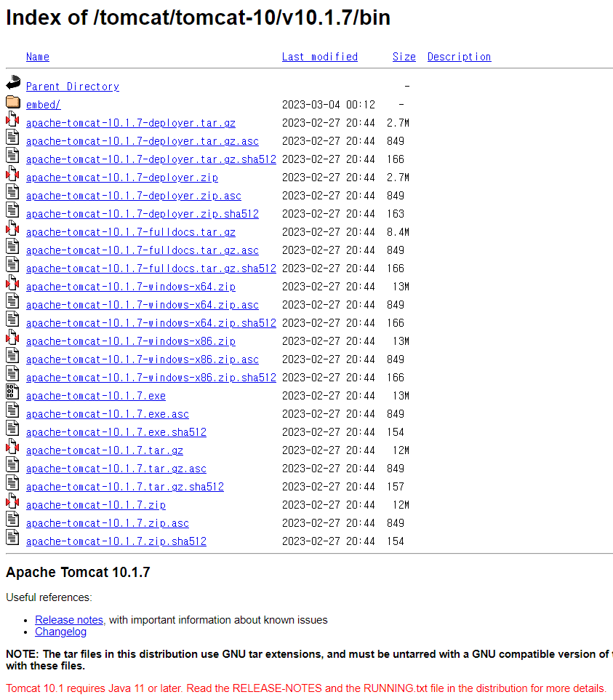The width and height of the screenshot is (613, 700).
Task: Click the file icon beside apache-tomcat-10.1.7.zip.sha512
Action: coord(12,538)
